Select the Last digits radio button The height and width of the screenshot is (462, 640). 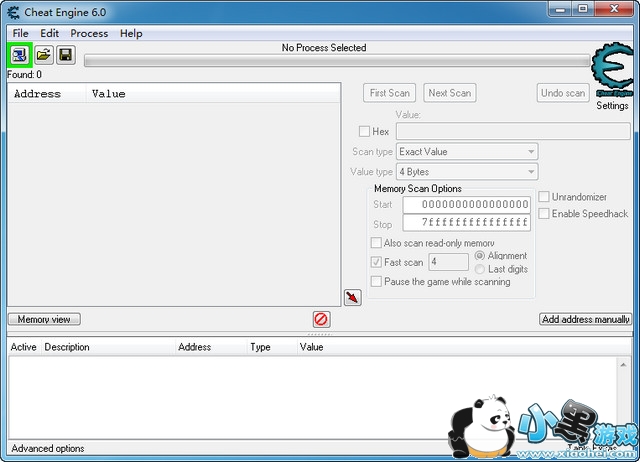pos(480,269)
